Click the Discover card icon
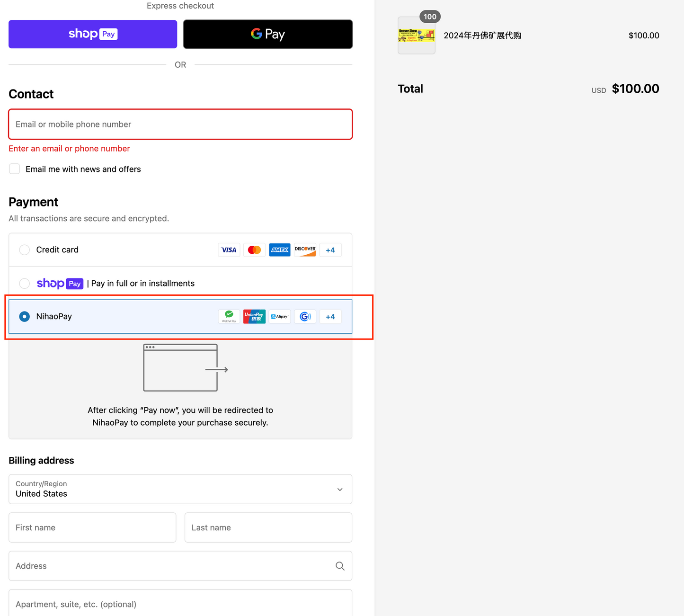 click(305, 250)
